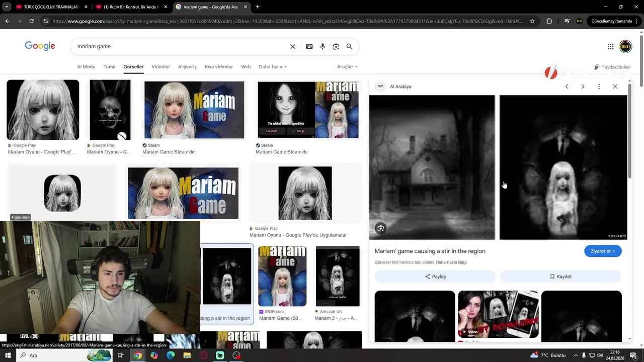This screenshot has height=362, width=644.
Task: Open Chrome from the taskbar
Action: 138,355
